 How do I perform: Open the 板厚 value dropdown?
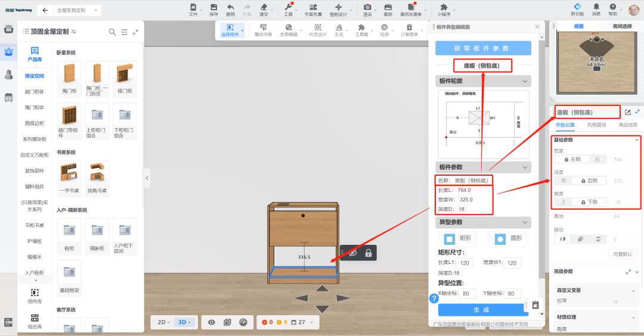pyautogui.click(x=623, y=301)
